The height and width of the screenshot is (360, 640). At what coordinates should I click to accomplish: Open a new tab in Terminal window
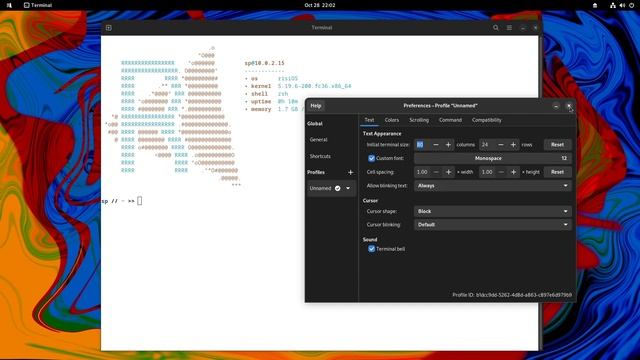(109, 28)
